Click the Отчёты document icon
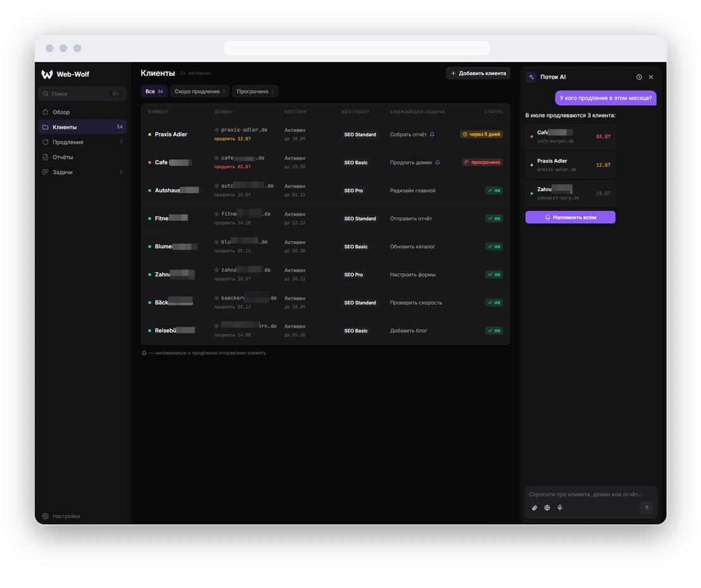The image size is (701, 588). 45,157
